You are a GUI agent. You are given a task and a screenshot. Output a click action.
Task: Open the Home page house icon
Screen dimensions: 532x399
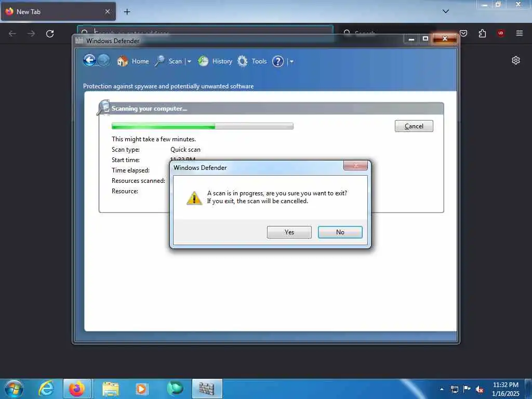click(123, 61)
